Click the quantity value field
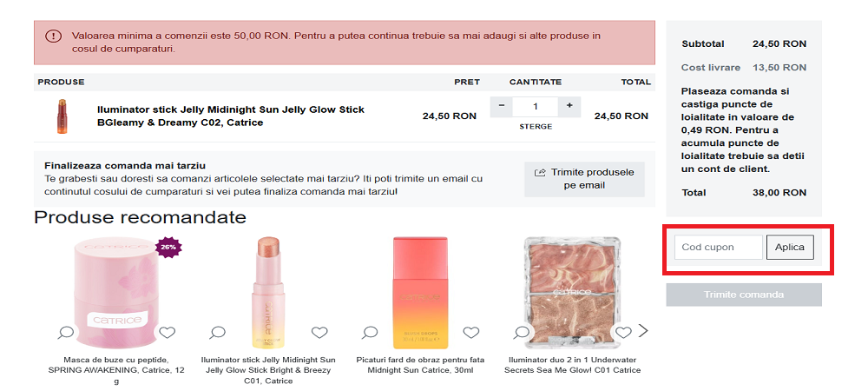This screenshot has height=391, width=868. point(536,106)
